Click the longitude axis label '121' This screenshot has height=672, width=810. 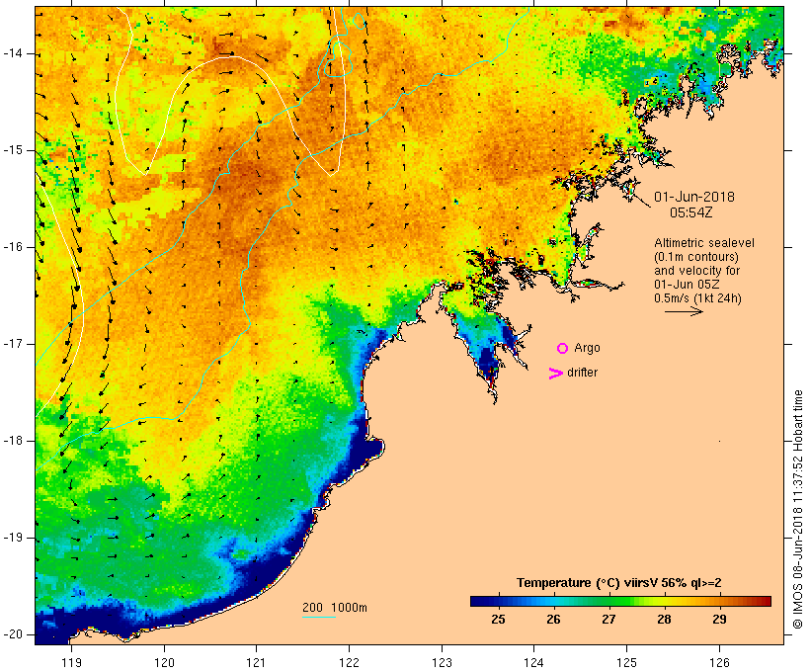pyautogui.click(x=257, y=663)
